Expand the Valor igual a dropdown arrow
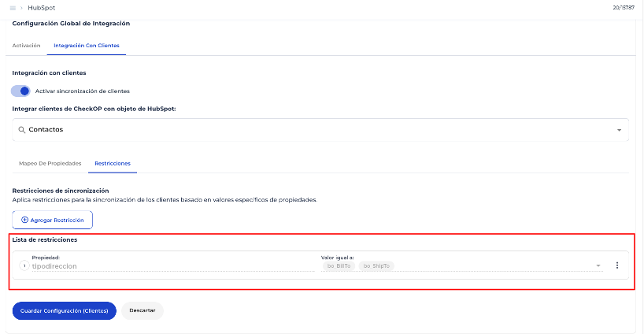 click(598, 266)
